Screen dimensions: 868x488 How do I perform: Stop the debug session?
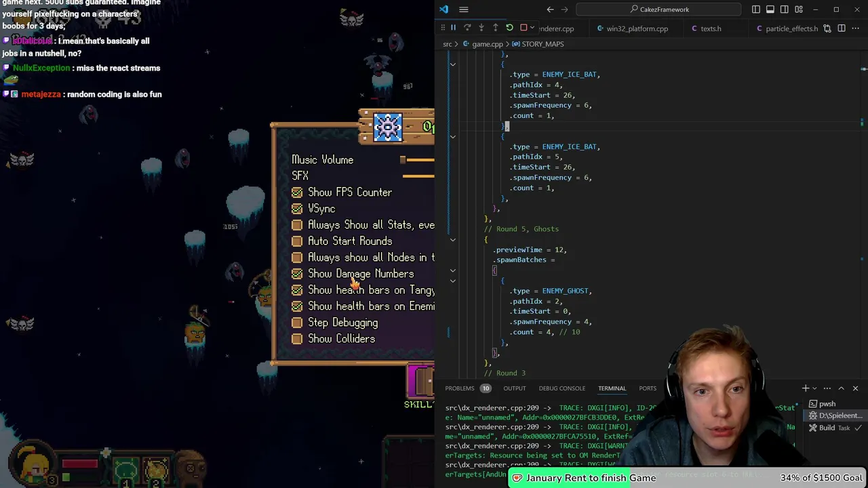point(524,28)
